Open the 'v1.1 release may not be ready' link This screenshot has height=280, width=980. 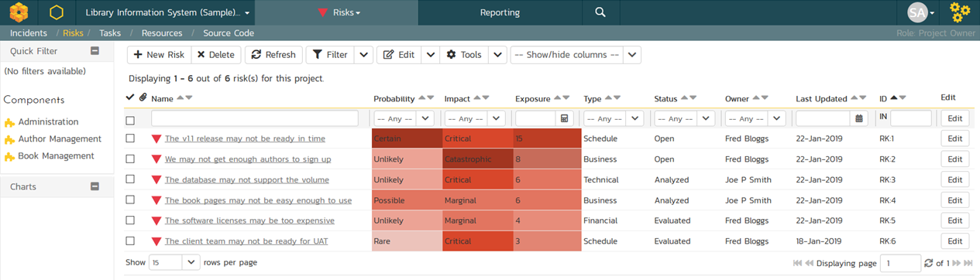point(245,138)
